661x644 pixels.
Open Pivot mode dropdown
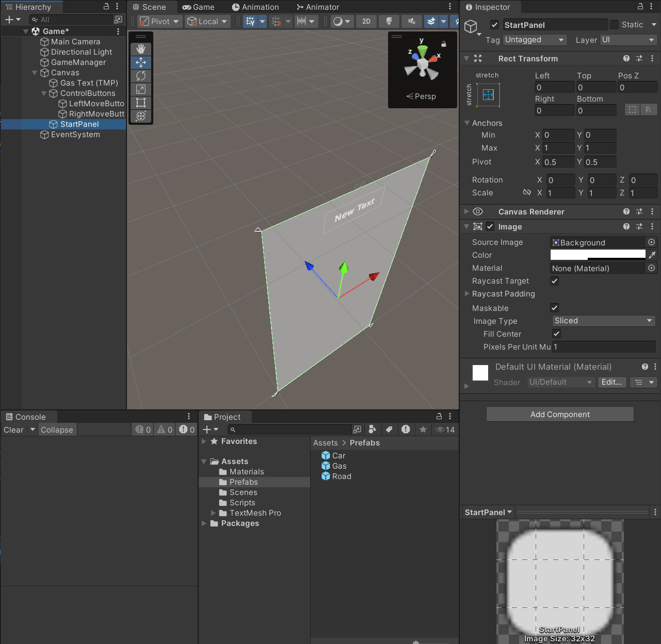159,21
